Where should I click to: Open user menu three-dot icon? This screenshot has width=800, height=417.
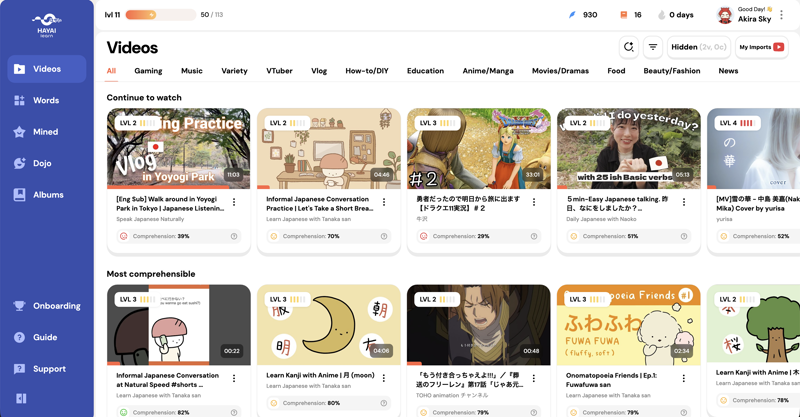click(x=781, y=15)
